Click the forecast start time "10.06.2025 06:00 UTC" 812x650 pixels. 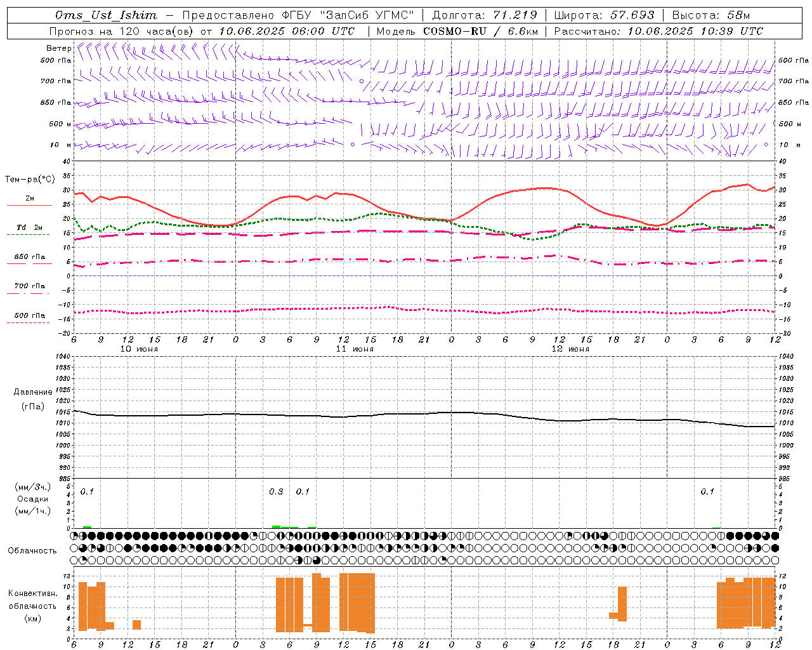point(287,31)
